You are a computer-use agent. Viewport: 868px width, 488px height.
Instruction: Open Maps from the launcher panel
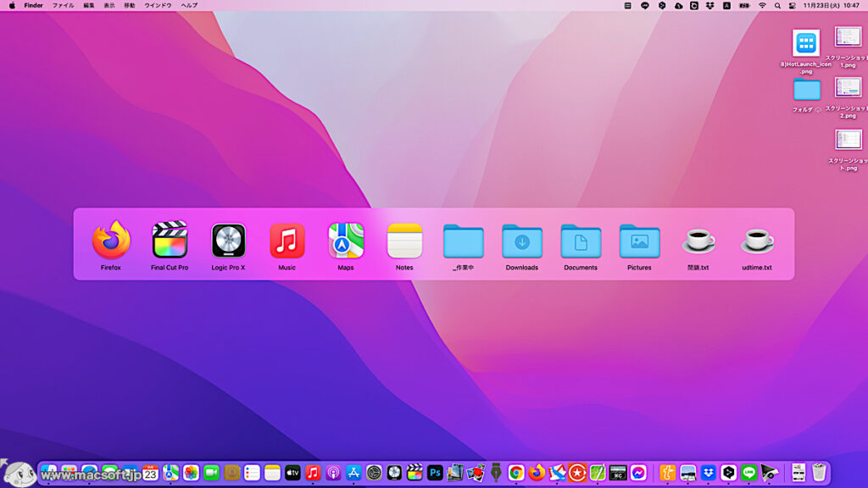(x=346, y=241)
